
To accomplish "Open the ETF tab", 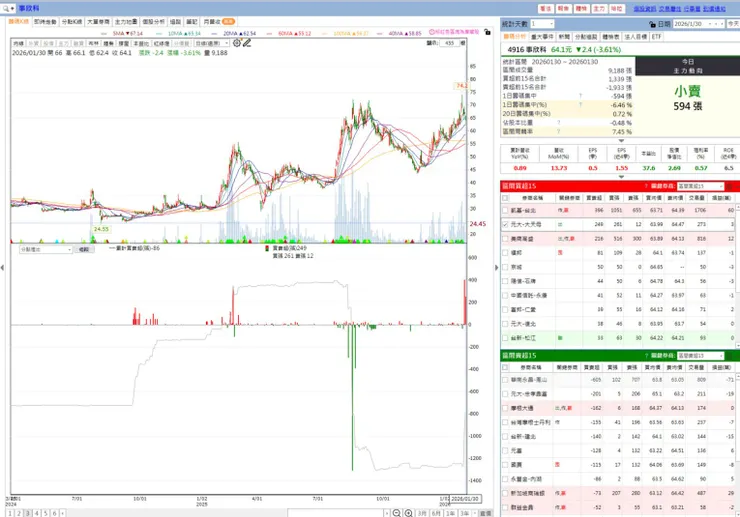I will pyautogui.click(x=656, y=36).
